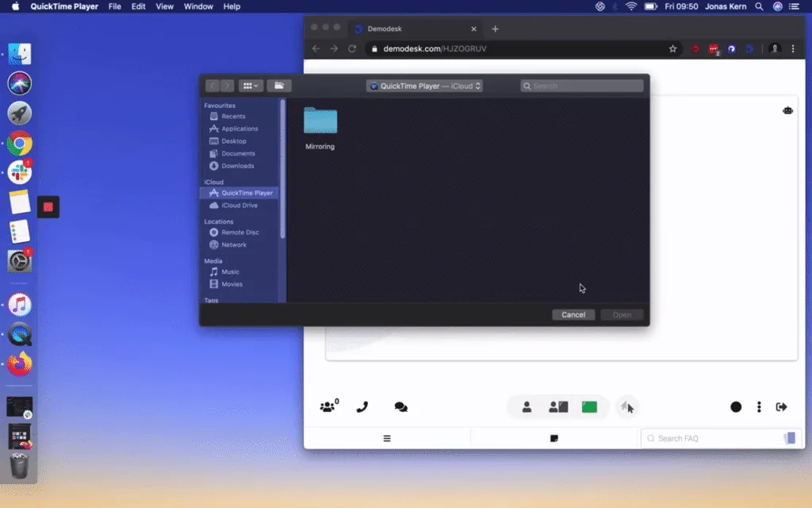
Task: Click the Cancel button
Action: coord(573,314)
